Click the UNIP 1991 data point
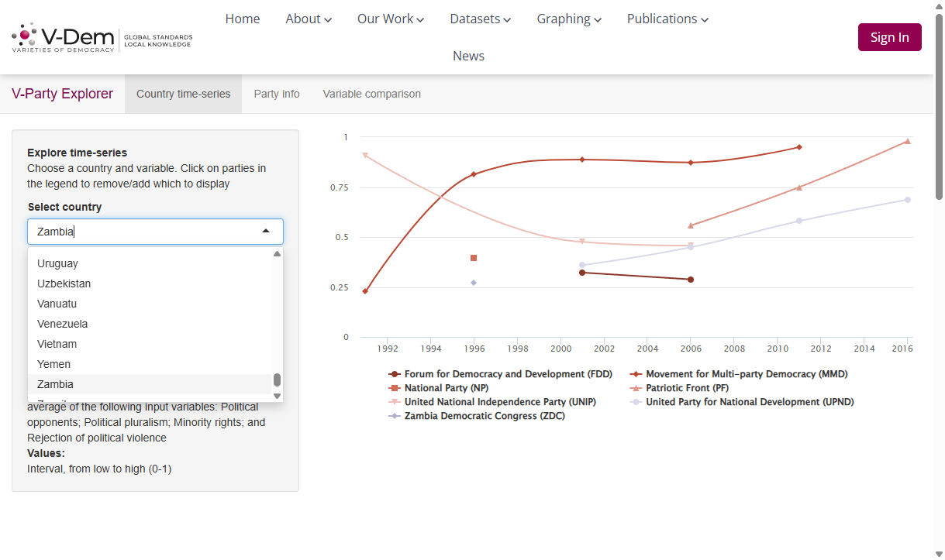The height and width of the screenshot is (560, 945). coord(365,156)
